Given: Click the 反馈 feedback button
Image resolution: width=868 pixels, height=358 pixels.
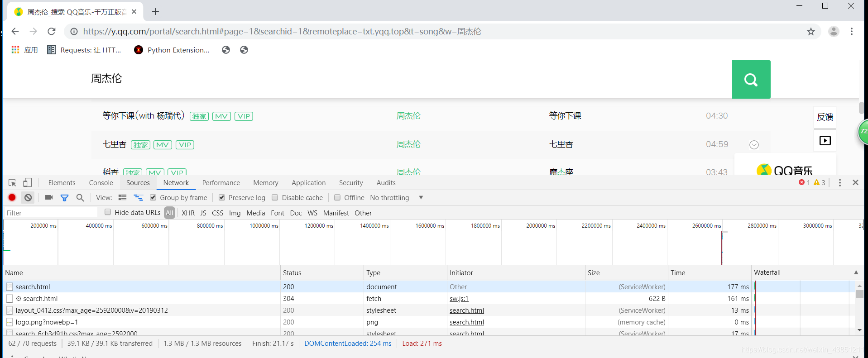Looking at the screenshot, I should [x=825, y=117].
